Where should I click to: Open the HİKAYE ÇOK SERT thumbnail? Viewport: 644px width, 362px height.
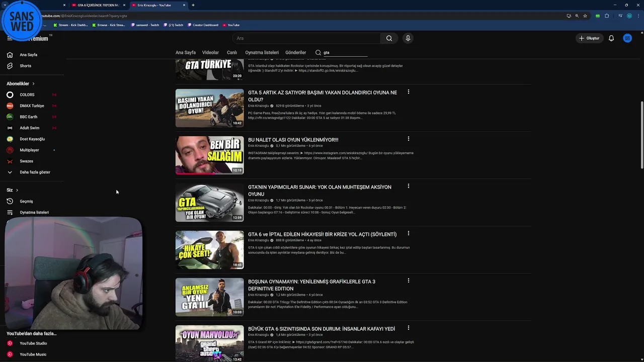coord(209,250)
